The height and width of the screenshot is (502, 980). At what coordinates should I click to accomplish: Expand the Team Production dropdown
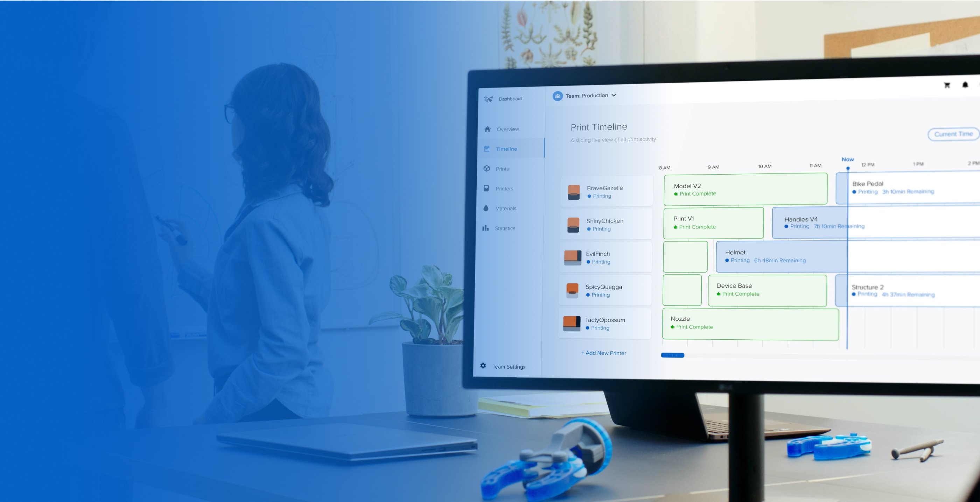click(613, 96)
